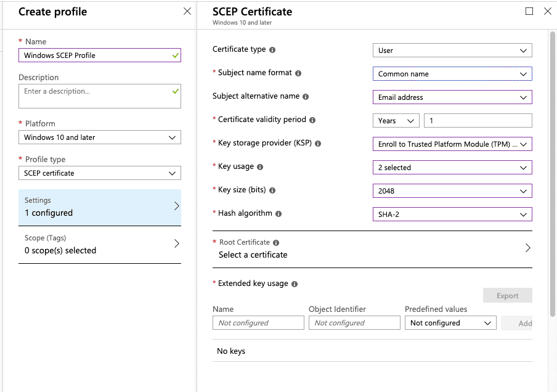Screen dimensions: 557x392
Task: Click the Certificate validity period info icon
Action: tap(312, 120)
